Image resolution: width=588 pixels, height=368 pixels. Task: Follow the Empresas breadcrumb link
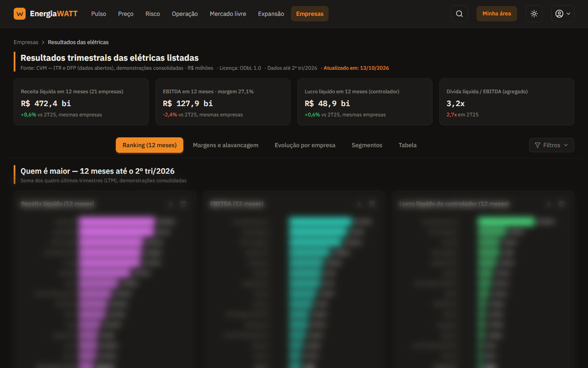click(x=26, y=42)
